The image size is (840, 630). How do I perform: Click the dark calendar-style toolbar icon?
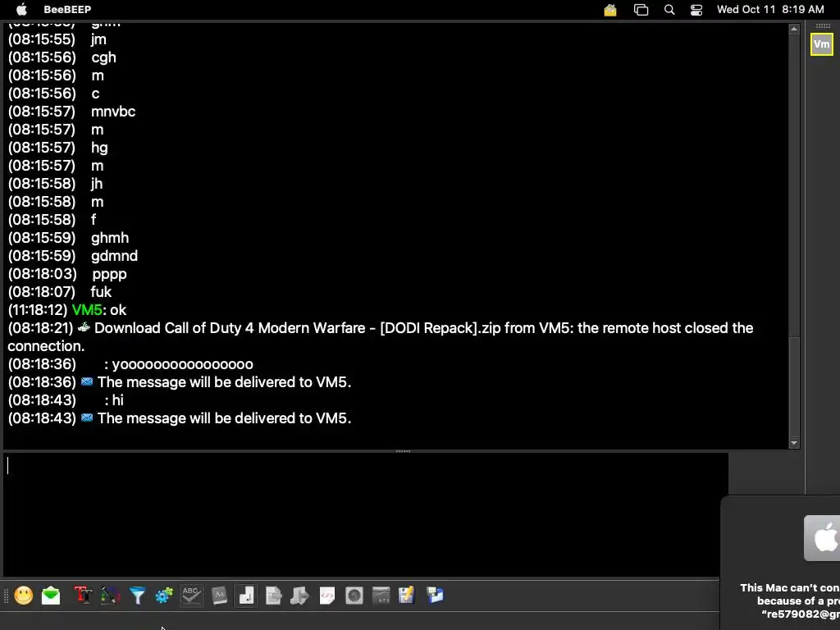coord(381,596)
